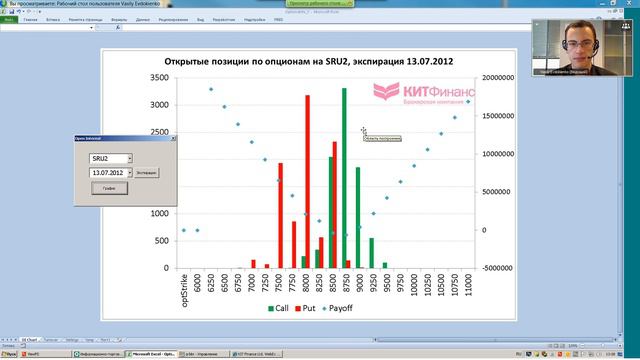Click the Payoff legend entry
Image resolution: width=640 pixels, height=360 pixels.
(x=337, y=308)
